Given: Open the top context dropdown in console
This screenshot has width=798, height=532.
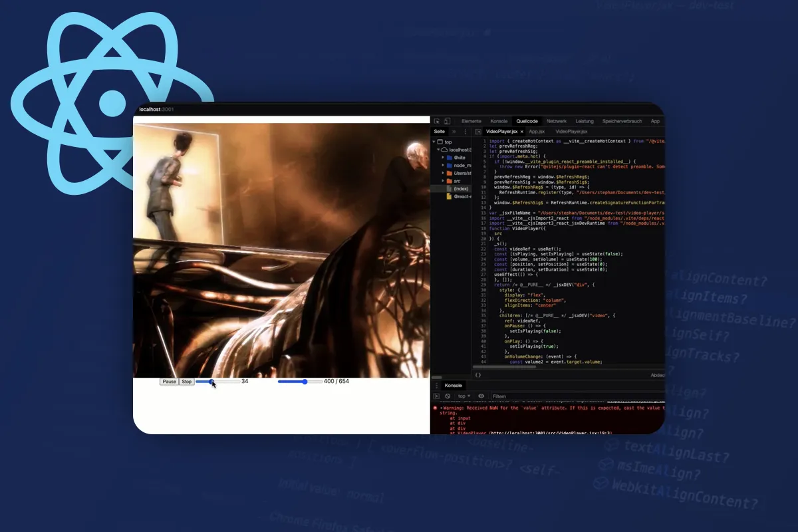Looking at the screenshot, I should point(464,396).
